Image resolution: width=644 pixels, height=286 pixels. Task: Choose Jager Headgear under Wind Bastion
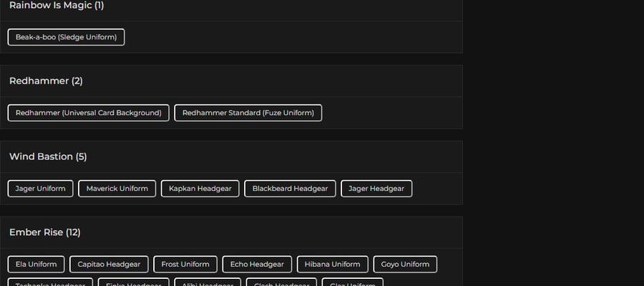point(376,189)
